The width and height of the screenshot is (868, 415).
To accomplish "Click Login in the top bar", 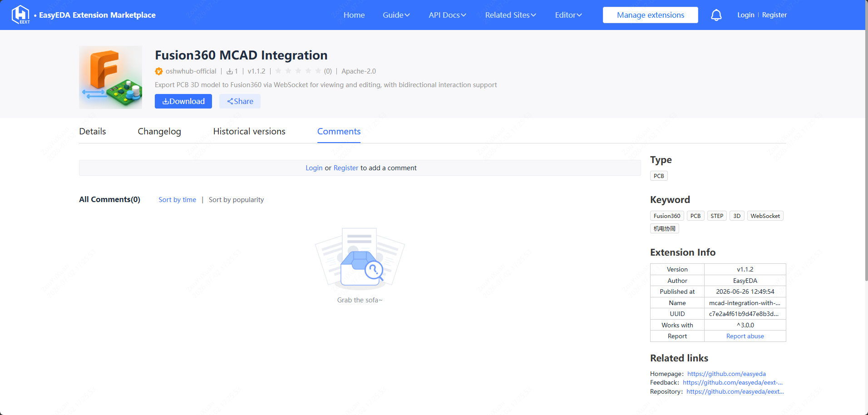I will pyautogui.click(x=745, y=15).
